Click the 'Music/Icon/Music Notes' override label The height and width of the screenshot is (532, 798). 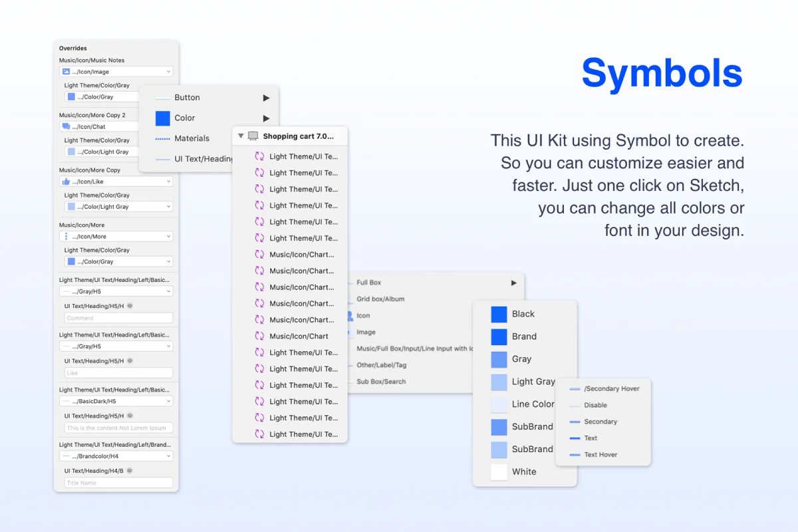pos(92,61)
